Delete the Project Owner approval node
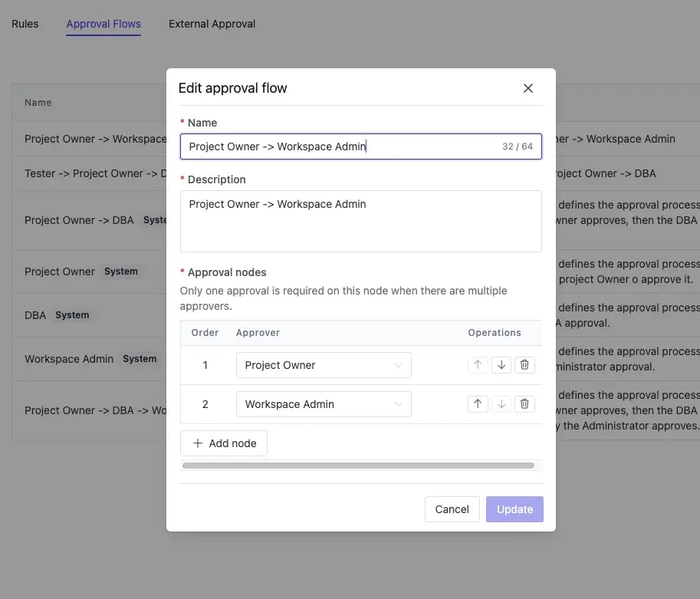 [524, 365]
